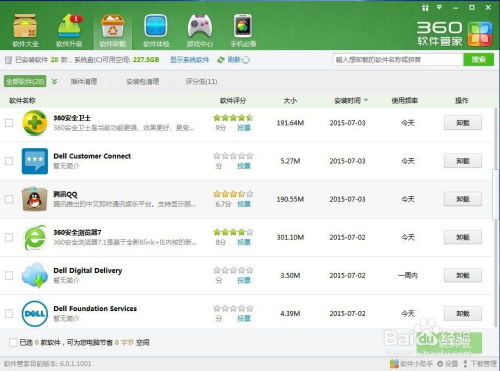500x371 pixels.
Task: Click the refresh arrows icon beside 刷新
Action: click(x=221, y=60)
